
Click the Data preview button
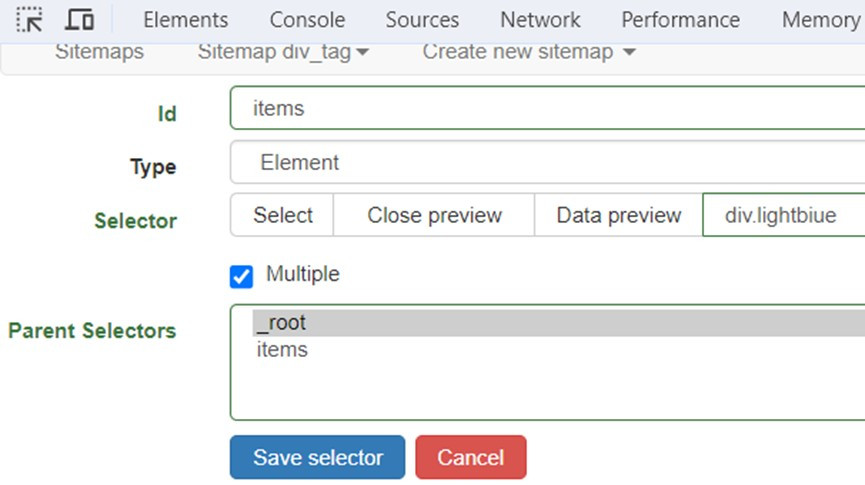pyautogui.click(x=618, y=215)
